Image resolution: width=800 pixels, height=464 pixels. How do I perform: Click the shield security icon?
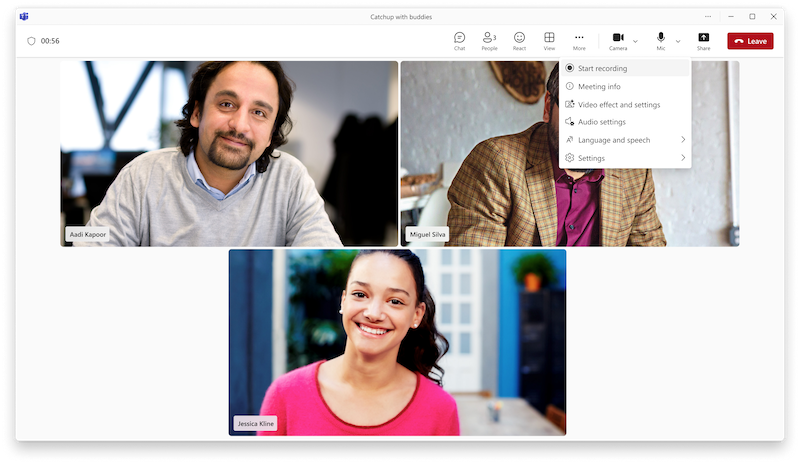pyautogui.click(x=31, y=41)
